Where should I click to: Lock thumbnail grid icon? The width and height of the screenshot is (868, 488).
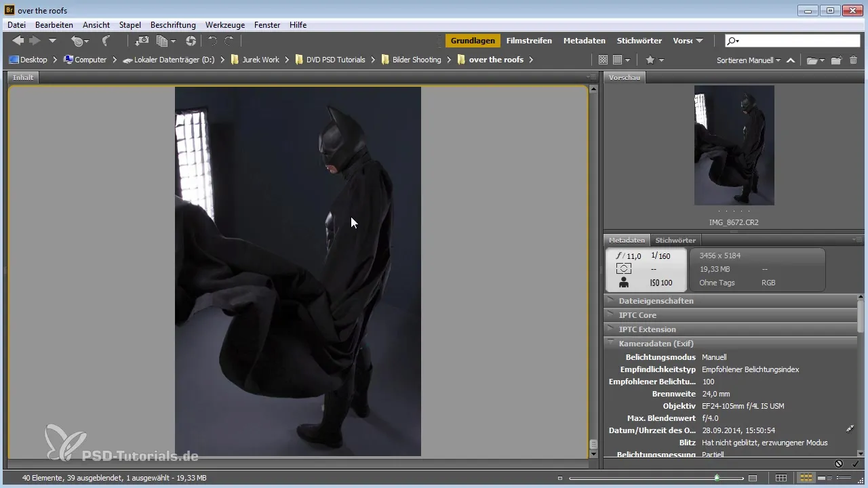[x=781, y=478]
